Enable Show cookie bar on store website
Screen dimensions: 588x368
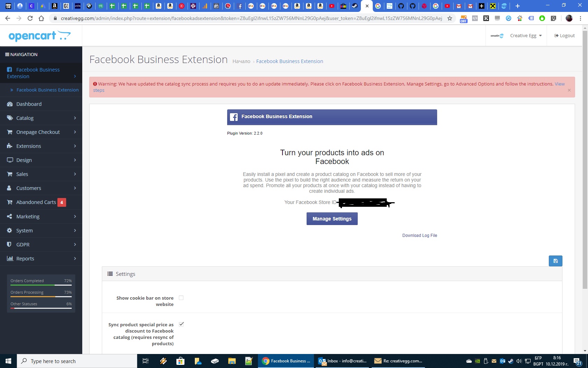[181, 298]
